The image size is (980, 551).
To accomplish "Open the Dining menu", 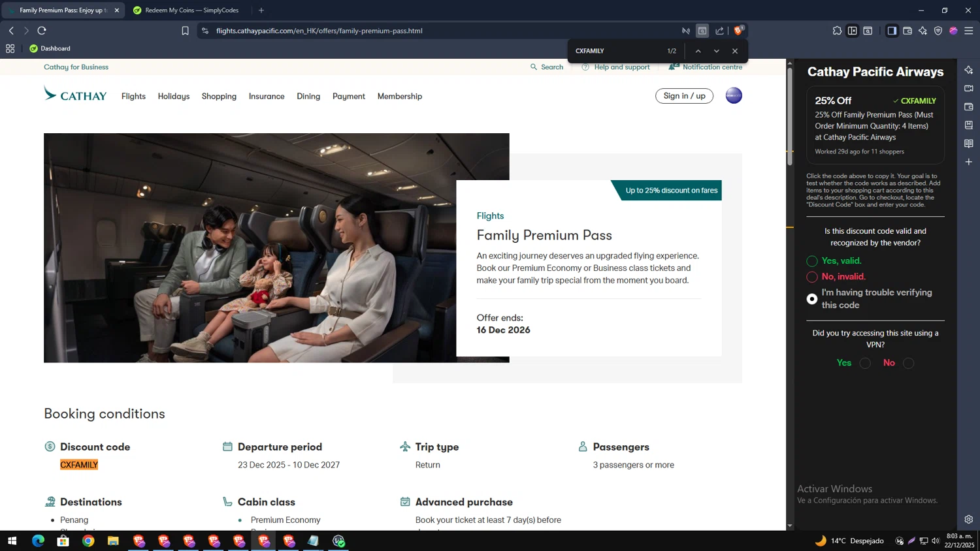I will point(308,96).
